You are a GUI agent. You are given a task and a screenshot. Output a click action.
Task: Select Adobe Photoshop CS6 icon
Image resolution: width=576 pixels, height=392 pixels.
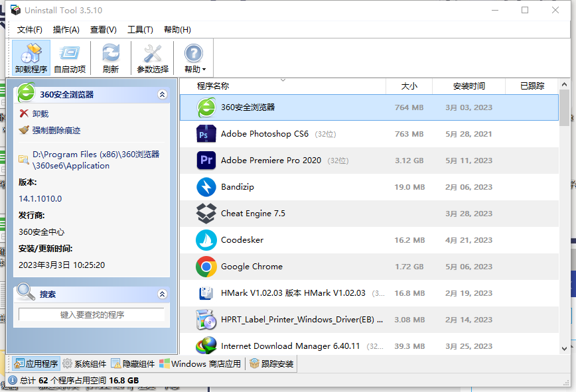(206, 134)
